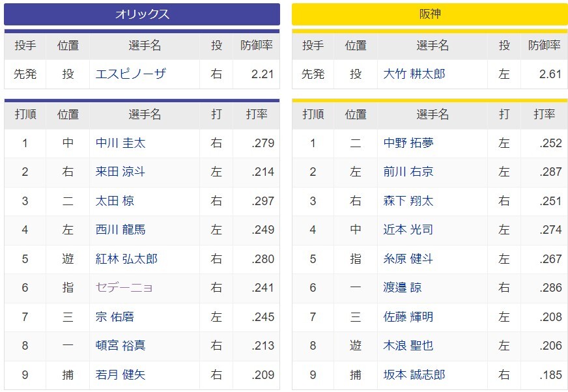This screenshot has height=392, width=568.
Task: Open 木浪 聖也 player profile
Action: pos(408,345)
